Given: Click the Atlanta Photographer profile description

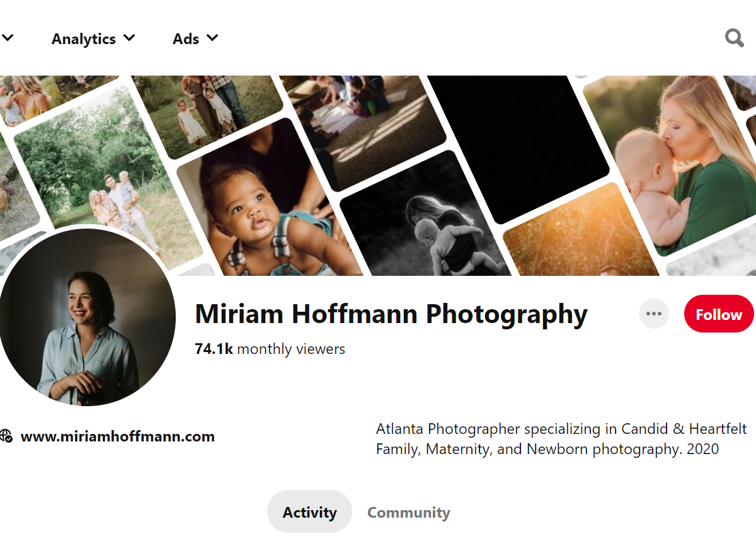Looking at the screenshot, I should [561, 439].
